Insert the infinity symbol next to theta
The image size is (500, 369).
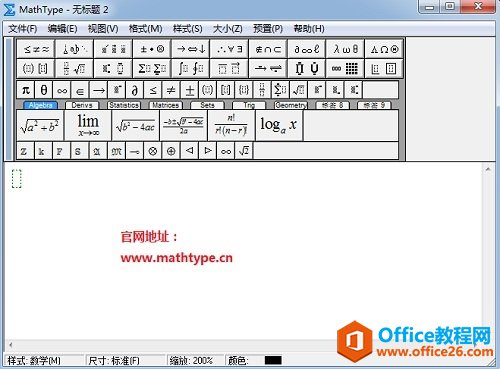(x=62, y=90)
